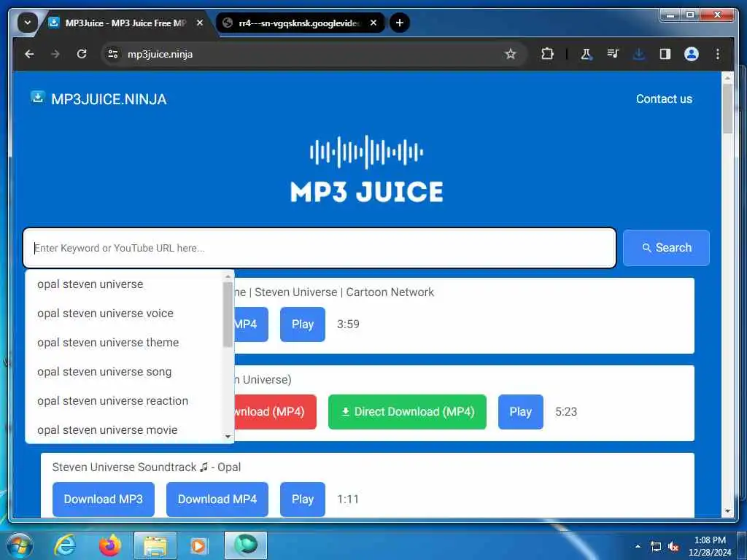Play the 1:11 Soundtrack Opal result
Screen dimensions: 747x560
tap(303, 499)
